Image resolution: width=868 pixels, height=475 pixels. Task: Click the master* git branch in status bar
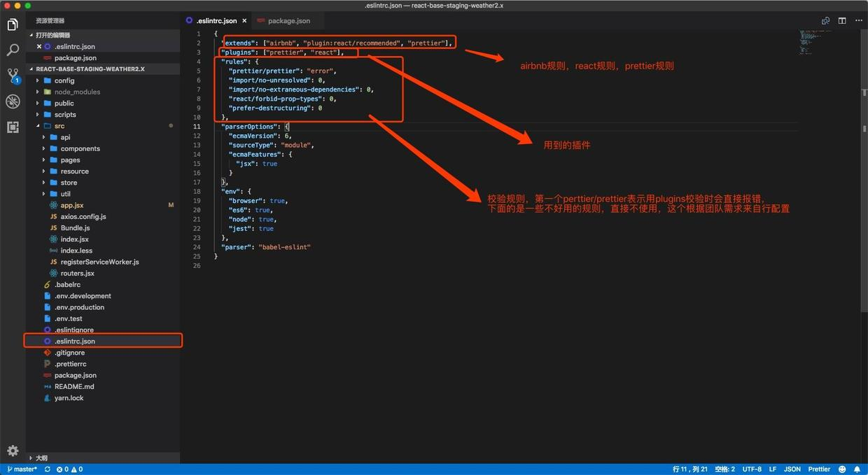[21, 469]
